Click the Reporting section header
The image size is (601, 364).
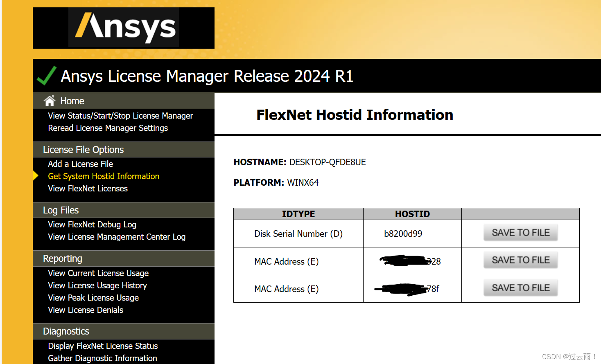tap(124, 258)
